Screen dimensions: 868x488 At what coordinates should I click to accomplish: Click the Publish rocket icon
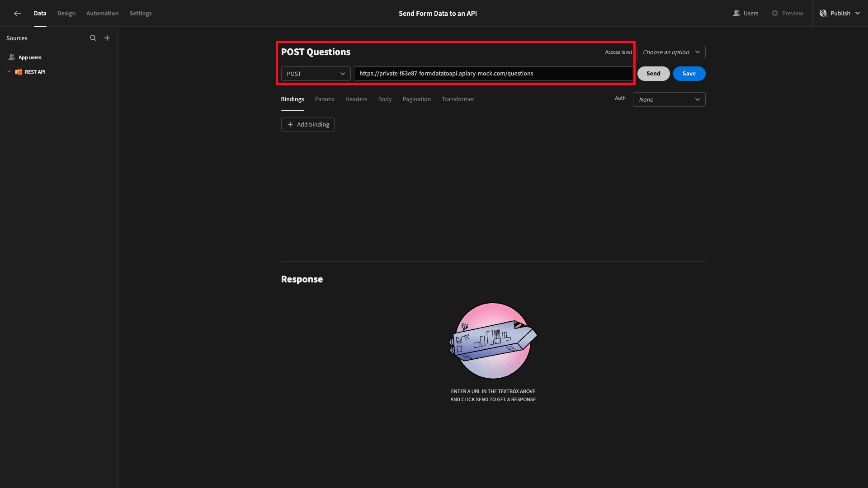pos(823,14)
